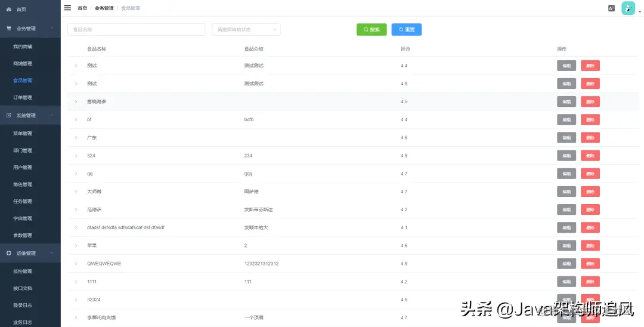644x327 pixels.
Task: Expand the 324 row
Action: [76, 156]
